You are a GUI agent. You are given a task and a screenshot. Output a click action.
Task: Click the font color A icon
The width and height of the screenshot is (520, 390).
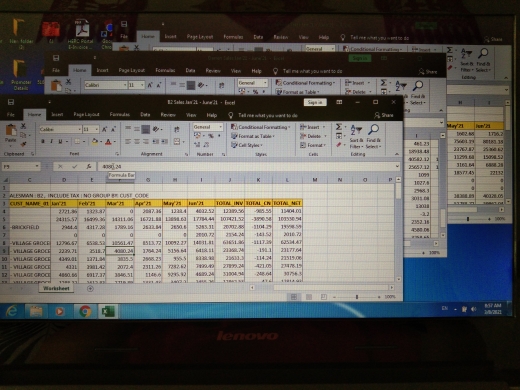(108, 142)
